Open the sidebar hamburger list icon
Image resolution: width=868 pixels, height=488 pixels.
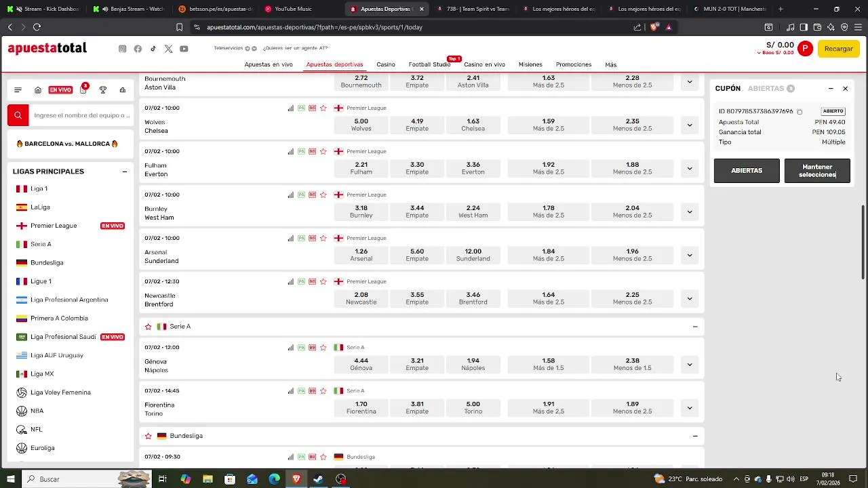[x=18, y=89]
